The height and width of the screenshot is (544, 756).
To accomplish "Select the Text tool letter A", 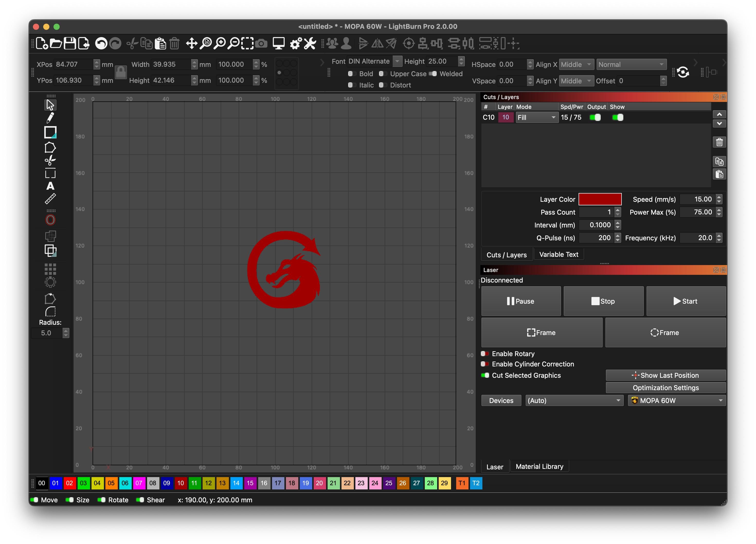I will pos(50,186).
